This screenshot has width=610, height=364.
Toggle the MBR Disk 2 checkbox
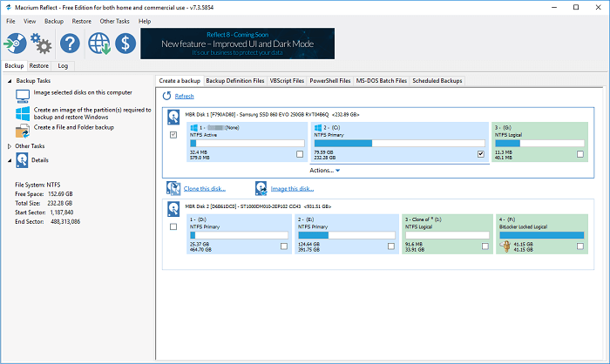tap(173, 226)
